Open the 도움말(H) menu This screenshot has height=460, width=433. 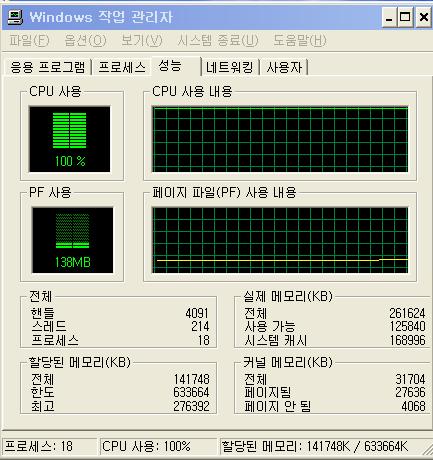[x=300, y=41]
